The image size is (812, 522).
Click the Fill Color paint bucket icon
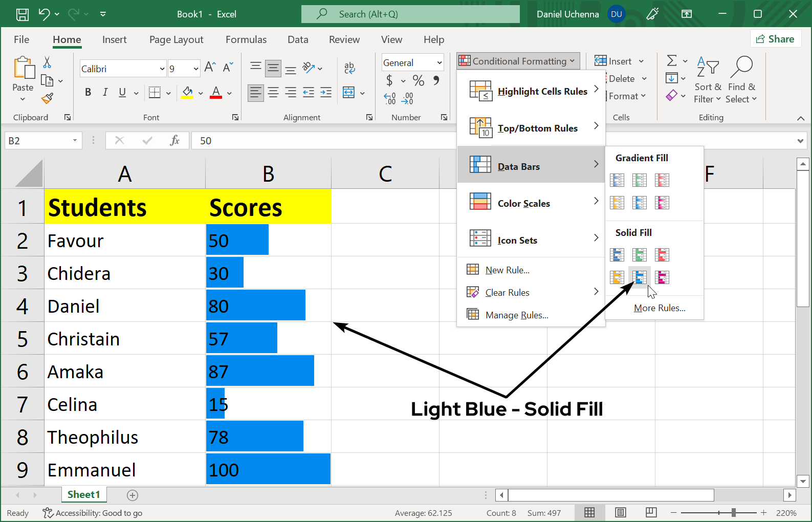[x=187, y=93]
